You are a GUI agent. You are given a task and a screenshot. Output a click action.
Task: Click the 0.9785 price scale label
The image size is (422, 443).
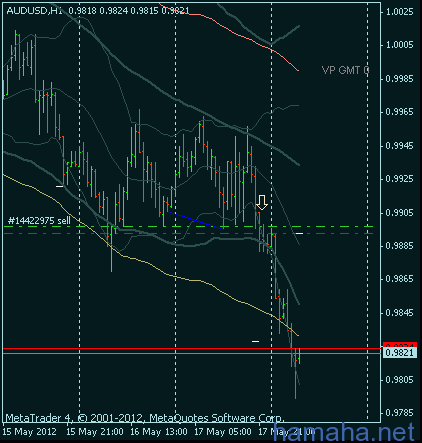tap(400, 413)
